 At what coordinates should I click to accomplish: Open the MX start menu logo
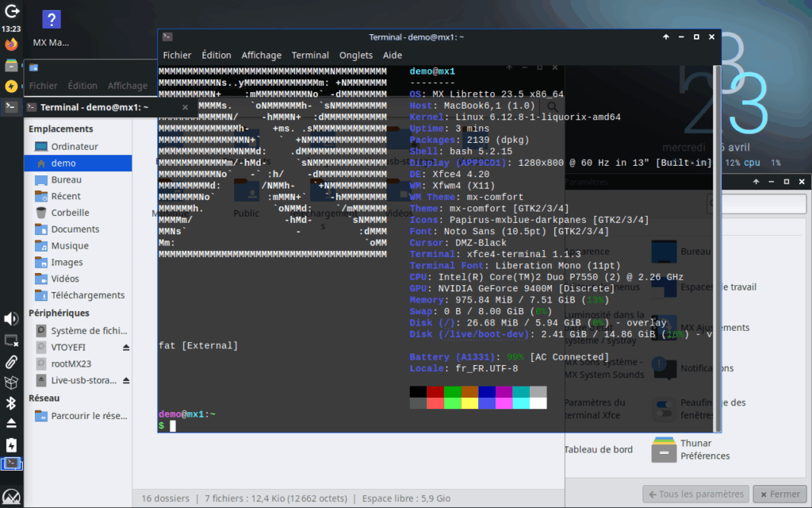coord(11,497)
